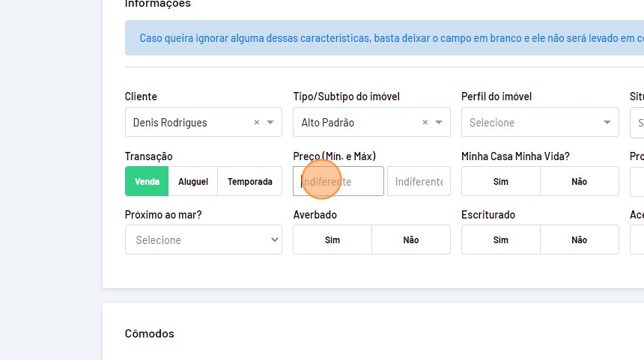Clear the Alto Padrão property type

425,123
